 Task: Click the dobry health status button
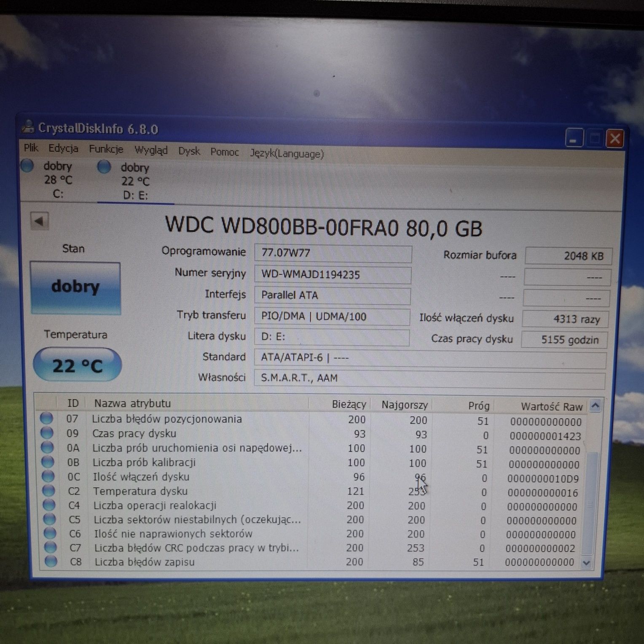(x=75, y=288)
